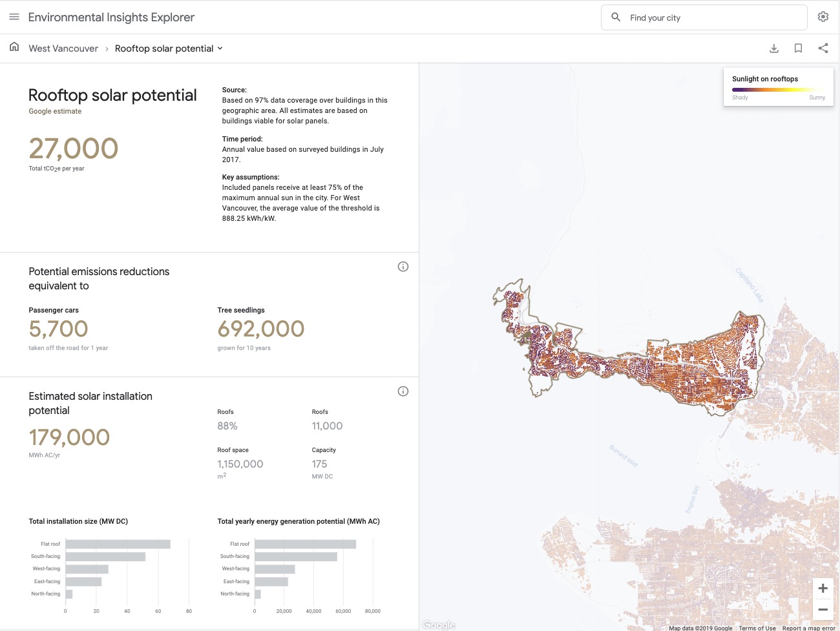
Task: Go to the home icon in breadcrumb
Action: pyautogui.click(x=14, y=48)
